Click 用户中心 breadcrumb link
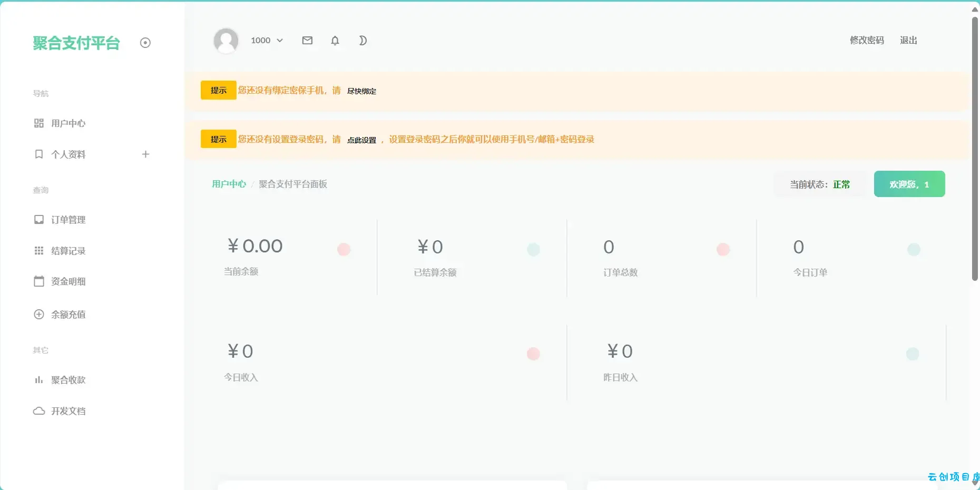The image size is (980, 490). pyautogui.click(x=229, y=184)
